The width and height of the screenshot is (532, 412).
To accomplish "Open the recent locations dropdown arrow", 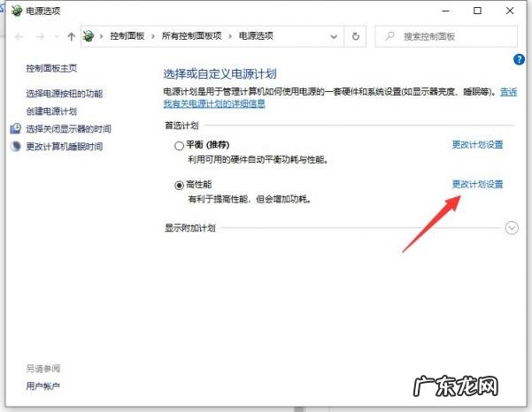I will click(x=57, y=36).
